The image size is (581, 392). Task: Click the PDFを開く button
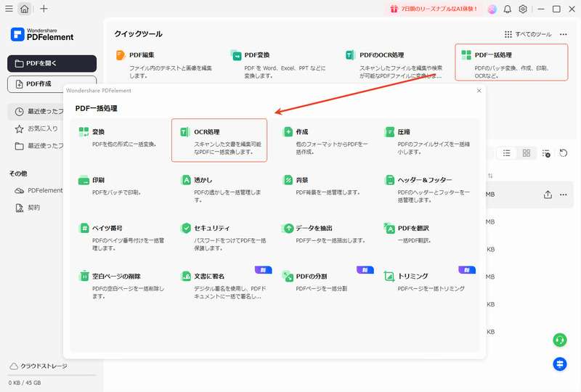point(52,63)
